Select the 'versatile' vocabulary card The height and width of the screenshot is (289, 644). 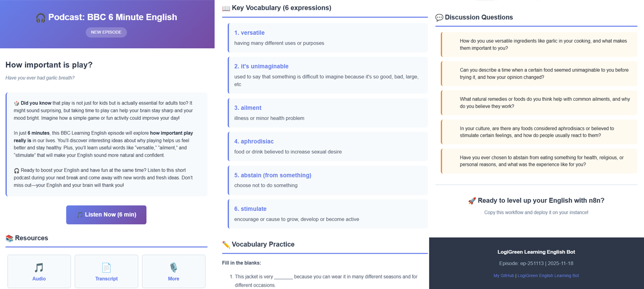click(328, 38)
